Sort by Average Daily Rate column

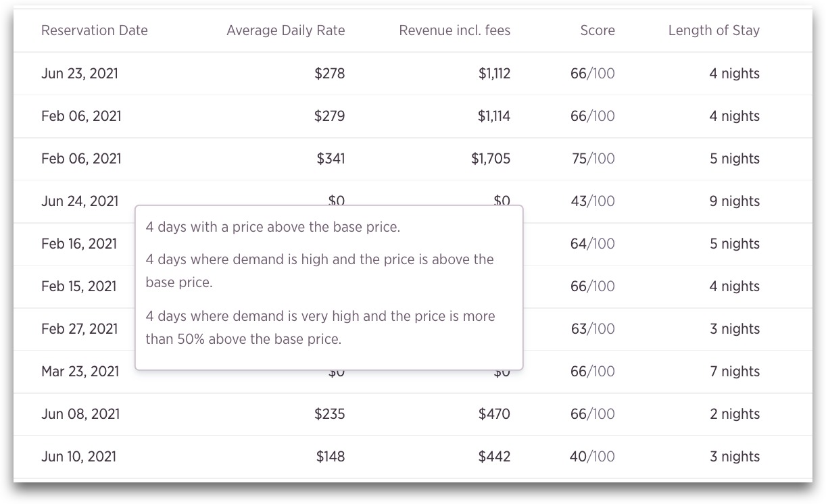point(285,30)
